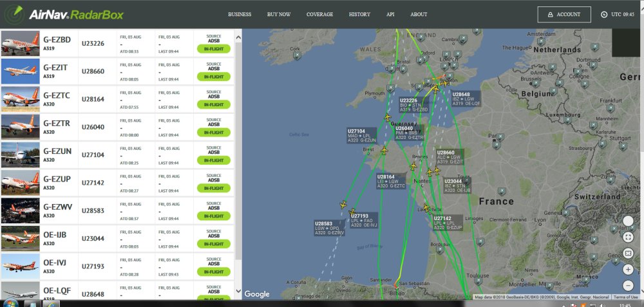Image resolution: width=644 pixels, height=307 pixels.
Task: Click the U28648 IBZ-LGW flight label
Action: point(466,99)
